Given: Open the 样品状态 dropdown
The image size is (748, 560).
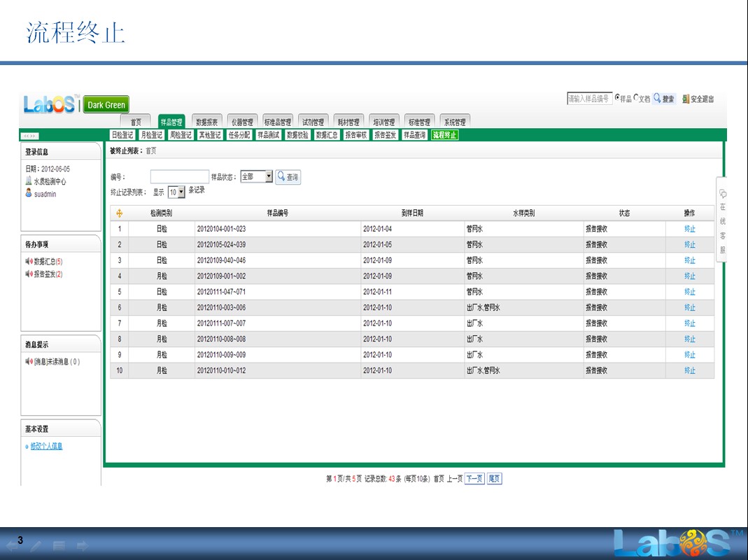Looking at the screenshot, I should click(x=269, y=177).
